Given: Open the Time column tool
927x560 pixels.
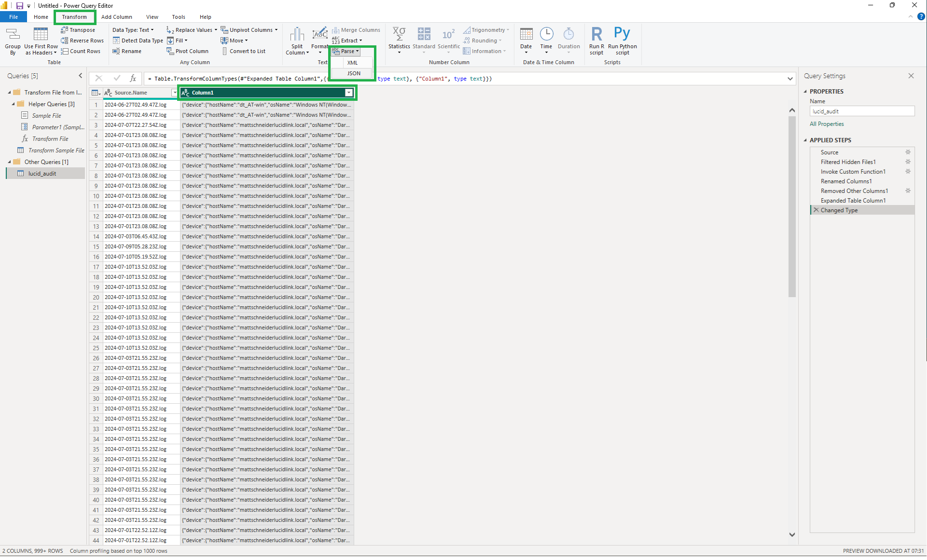Looking at the screenshot, I should (546, 40).
